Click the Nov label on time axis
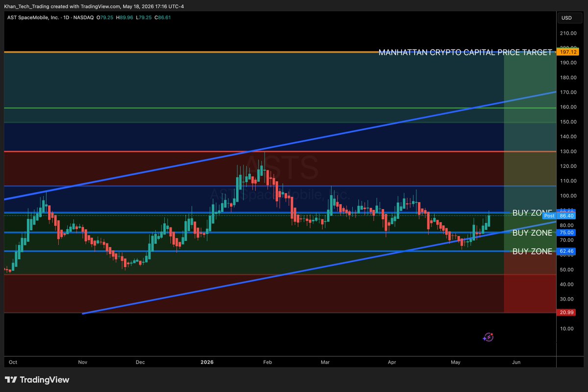 [82, 362]
